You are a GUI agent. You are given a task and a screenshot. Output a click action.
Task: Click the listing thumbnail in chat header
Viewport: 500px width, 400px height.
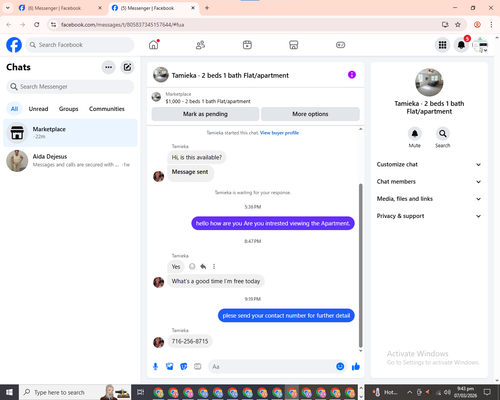[161, 75]
